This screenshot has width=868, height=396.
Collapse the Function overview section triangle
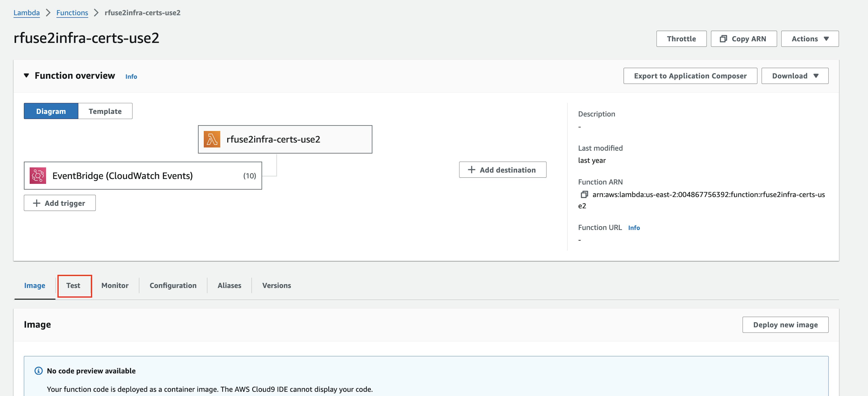click(26, 75)
